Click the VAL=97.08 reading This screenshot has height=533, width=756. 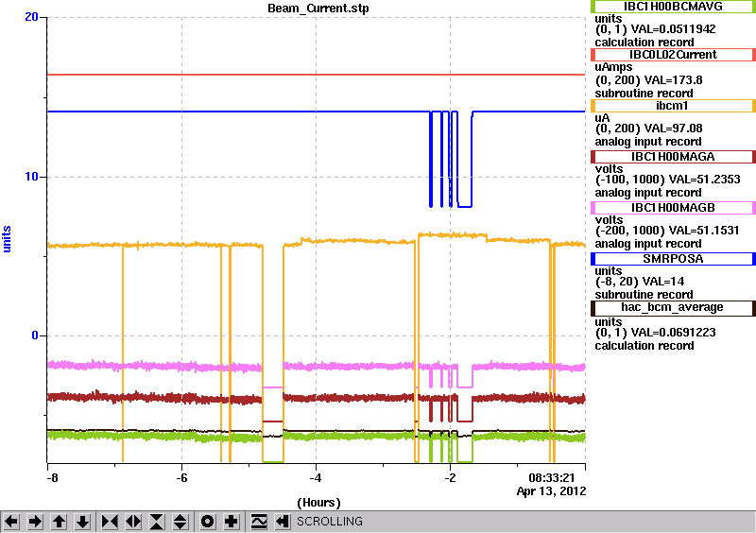click(674, 129)
